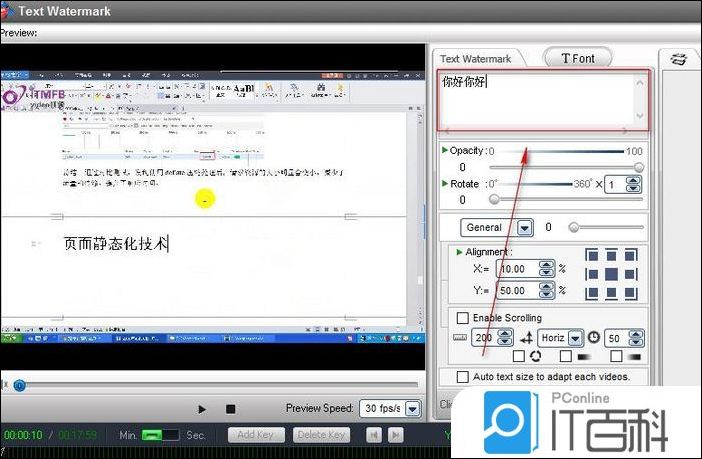Expand the General effect dropdown
Image resolution: width=702 pixels, height=459 pixels.
(x=524, y=228)
